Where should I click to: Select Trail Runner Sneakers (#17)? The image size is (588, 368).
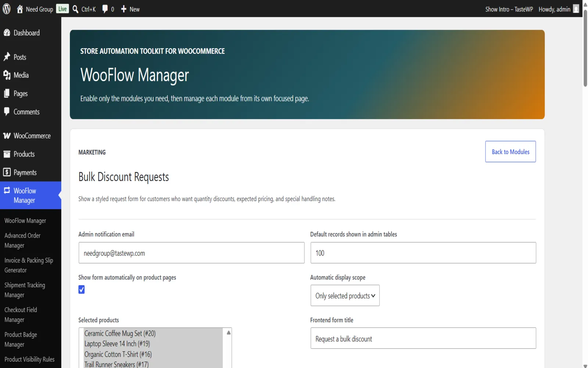click(x=116, y=364)
